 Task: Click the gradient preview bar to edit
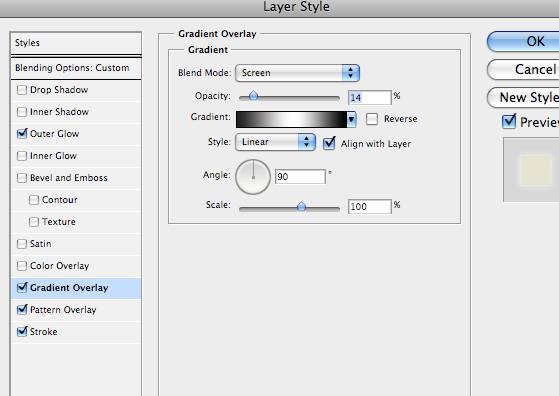(x=291, y=119)
